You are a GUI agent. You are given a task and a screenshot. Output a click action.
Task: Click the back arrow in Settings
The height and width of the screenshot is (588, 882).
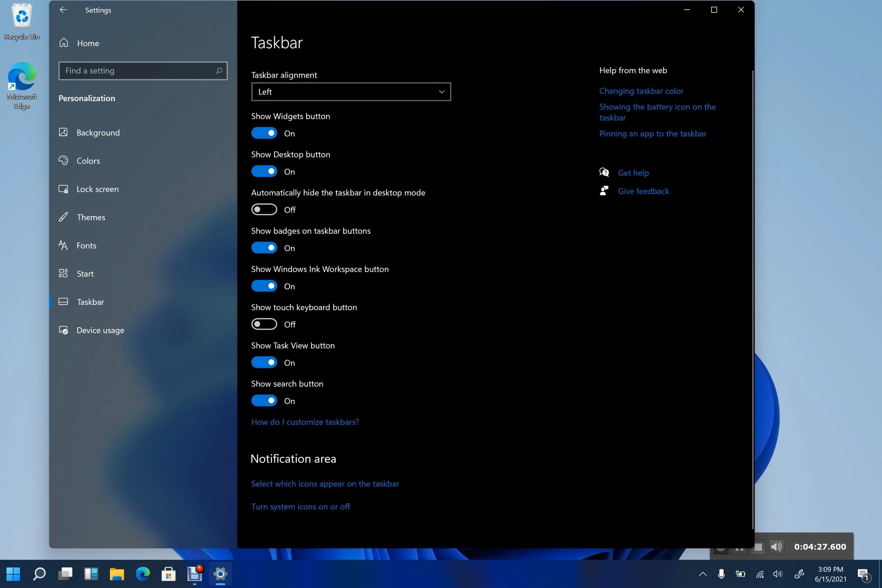pyautogui.click(x=63, y=10)
